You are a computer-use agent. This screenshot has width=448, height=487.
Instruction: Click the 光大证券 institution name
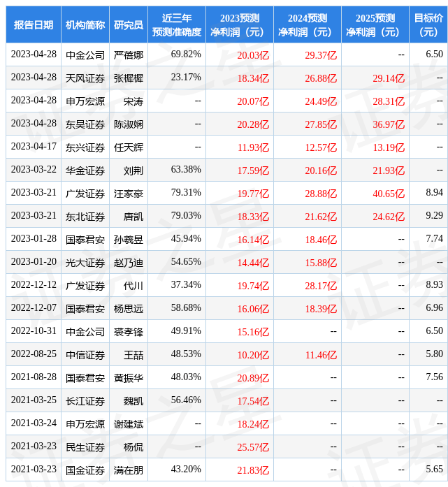pos(85,262)
